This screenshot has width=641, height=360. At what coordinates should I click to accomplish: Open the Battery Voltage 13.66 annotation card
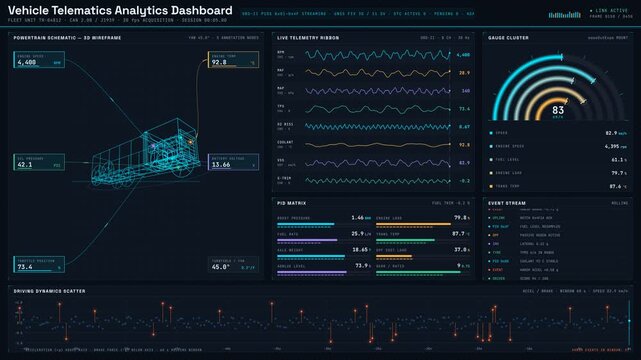click(233, 162)
